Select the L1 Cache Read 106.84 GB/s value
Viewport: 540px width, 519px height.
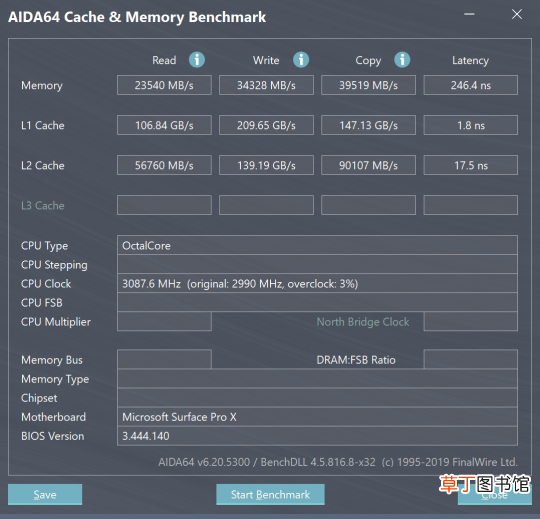[x=164, y=125]
